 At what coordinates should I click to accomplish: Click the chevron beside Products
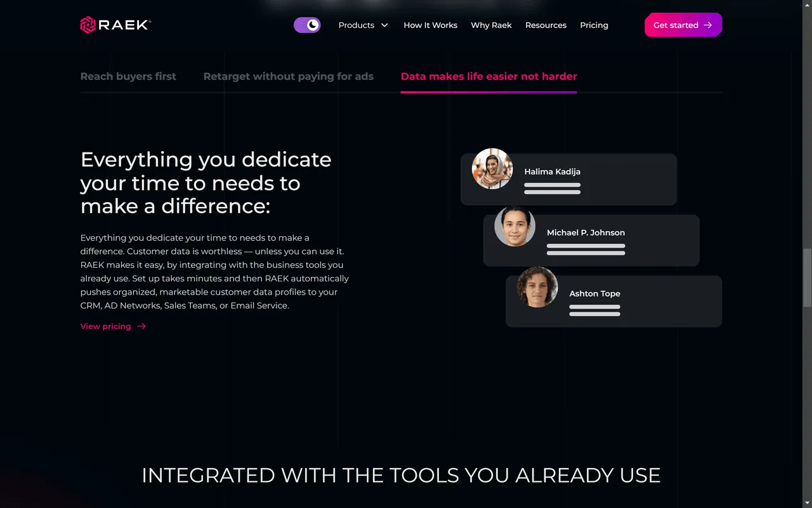click(x=384, y=25)
